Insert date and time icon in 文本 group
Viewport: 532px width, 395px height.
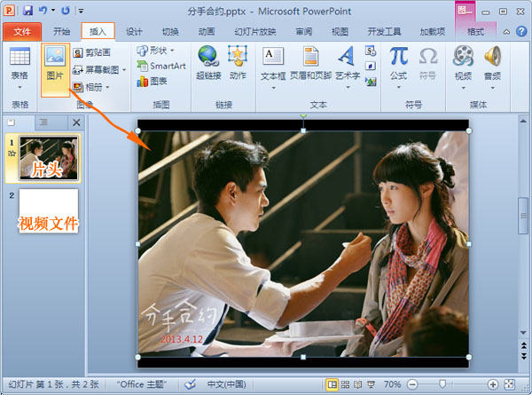pos(371,51)
